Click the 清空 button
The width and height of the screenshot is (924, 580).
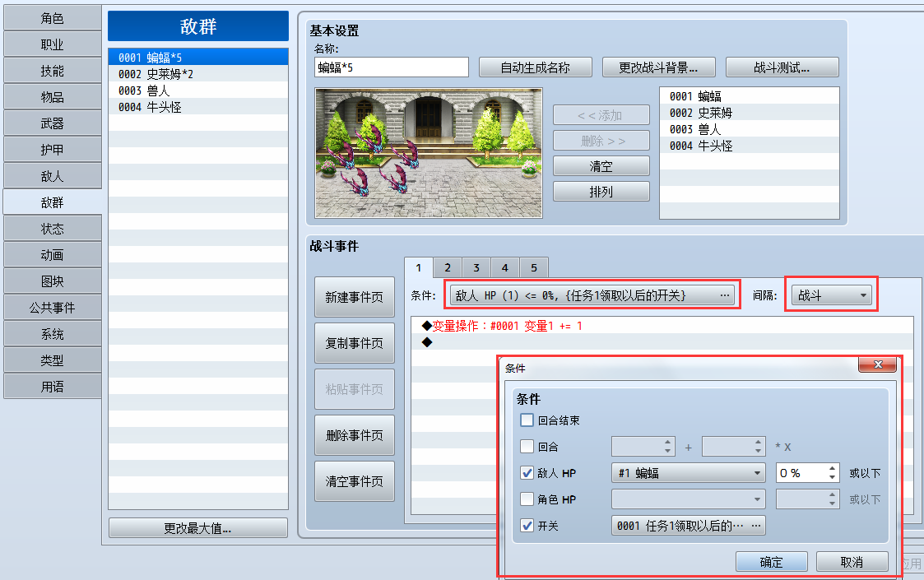click(x=601, y=166)
